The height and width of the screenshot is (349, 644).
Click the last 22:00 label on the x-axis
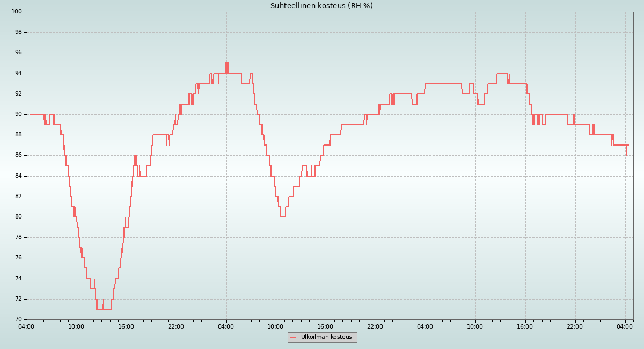pos(575,326)
